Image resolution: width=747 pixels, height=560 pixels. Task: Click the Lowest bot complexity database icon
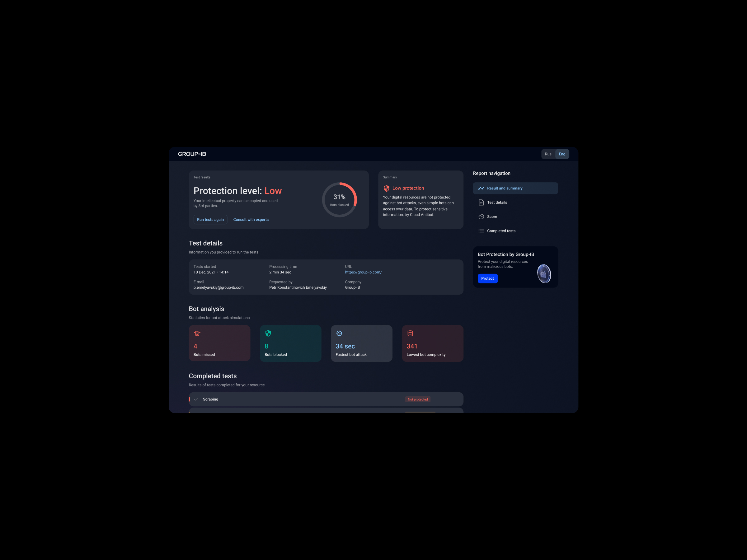(410, 334)
